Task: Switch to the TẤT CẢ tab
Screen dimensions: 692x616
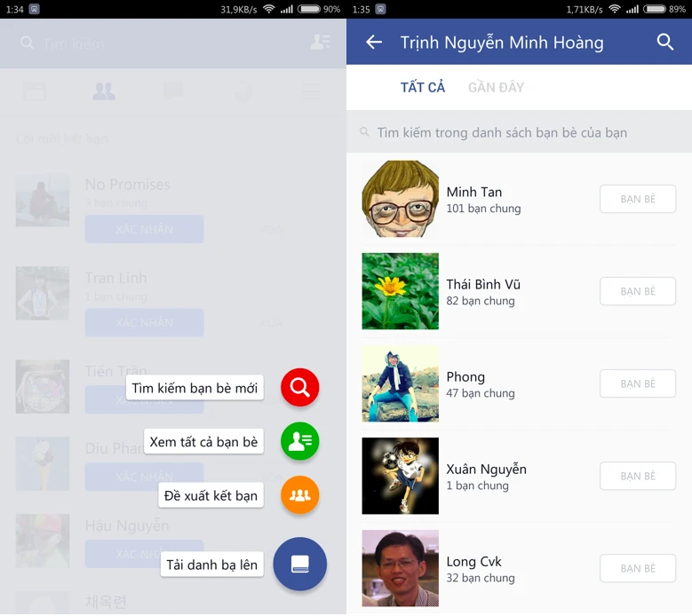Action: point(422,87)
